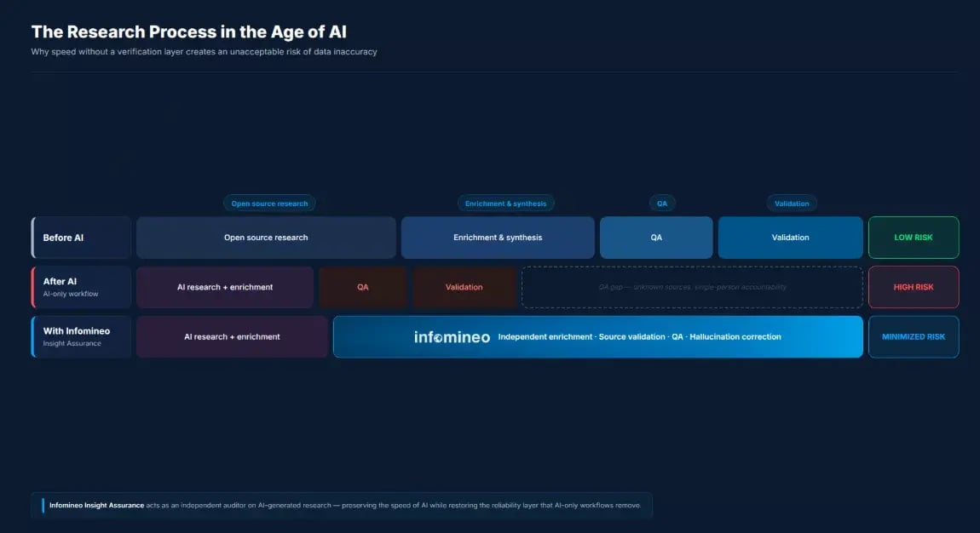Image resolution: width=980 pixels, height=533 pixels.
Task: Click the red HIGH RISK badge
Action: 914,287
